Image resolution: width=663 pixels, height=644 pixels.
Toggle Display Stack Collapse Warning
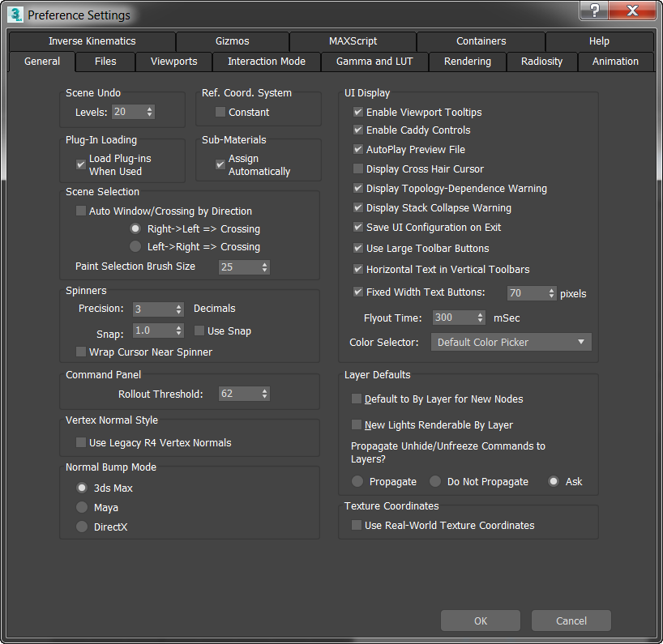(358, 207)
